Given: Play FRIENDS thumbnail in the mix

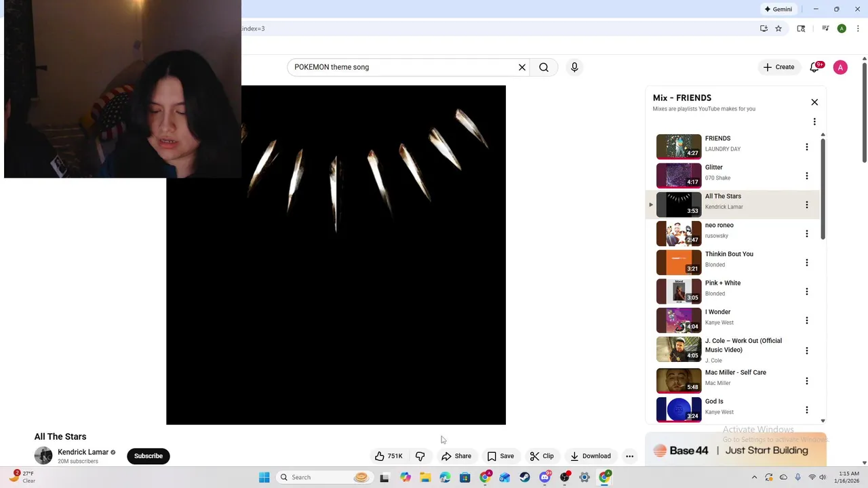Looking at the screenshot, I should (x=679, y=146).
